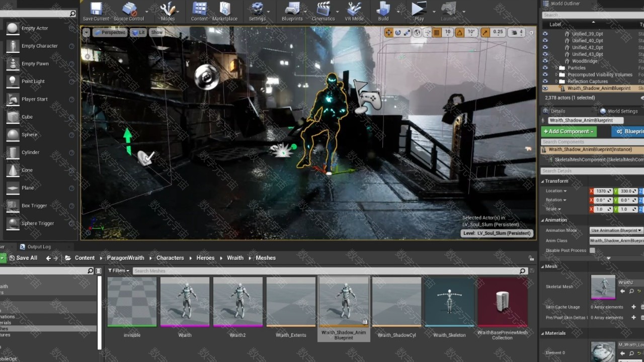Click search icon in Place Actors panel
Image resolution: width=644 pixels, height=362 pixels.
coord(72,14)
